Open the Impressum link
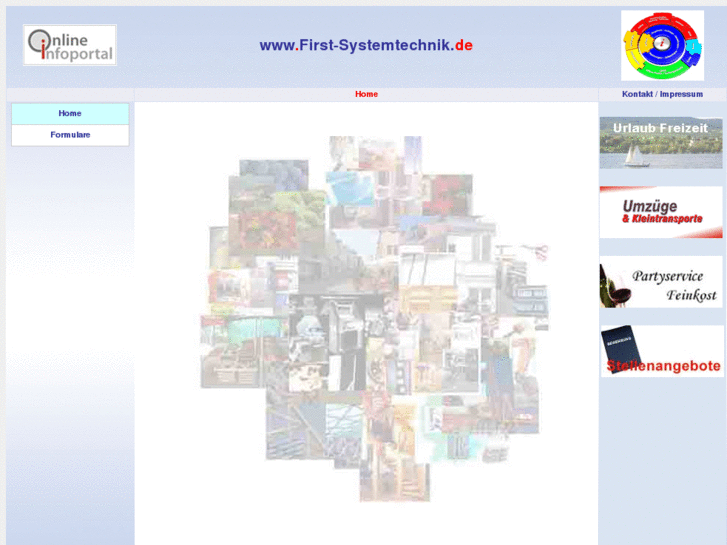This screenshot has height=545, width=727. tap(681, 94)
